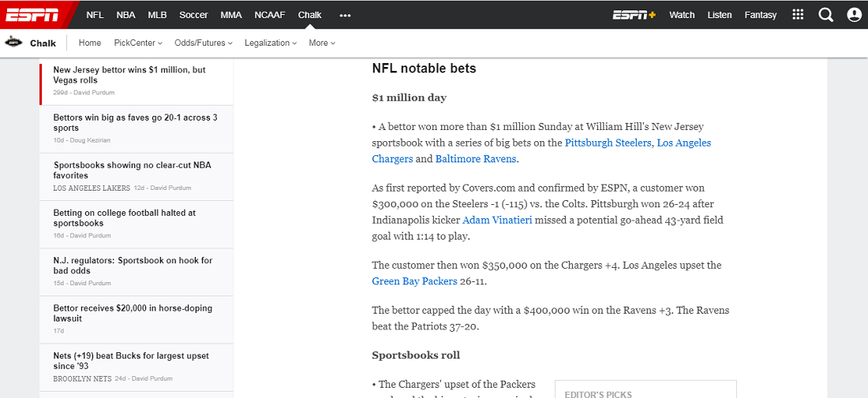
Task: Select NFL in the top navigation
Action: pyautogui.click(x=95, y=15)
